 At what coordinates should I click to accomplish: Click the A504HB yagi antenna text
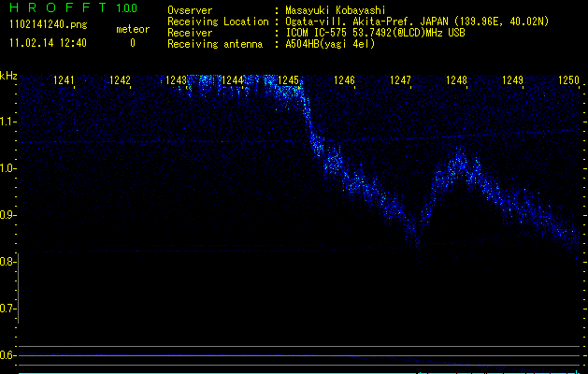(x=330, y=43)
